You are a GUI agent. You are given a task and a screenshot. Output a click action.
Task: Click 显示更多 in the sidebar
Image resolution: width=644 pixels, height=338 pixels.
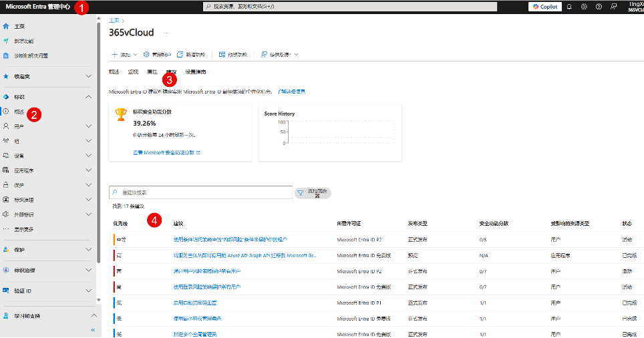[24, 229]
